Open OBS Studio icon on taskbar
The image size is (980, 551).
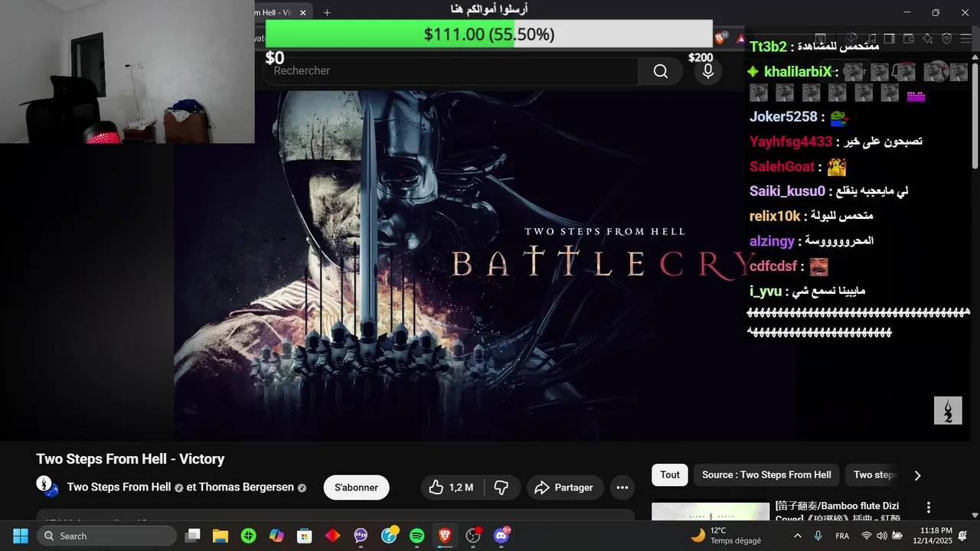point(473,536)
